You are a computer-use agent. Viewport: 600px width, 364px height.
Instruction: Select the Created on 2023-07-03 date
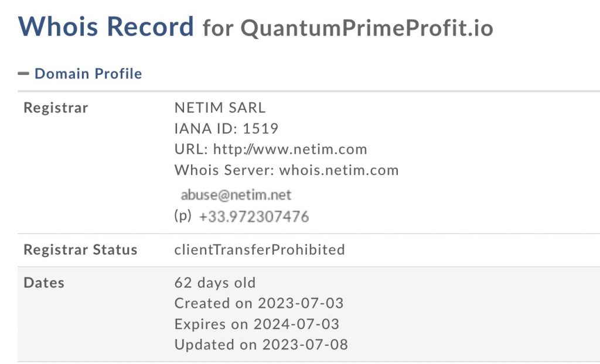(x=259, y=303)
